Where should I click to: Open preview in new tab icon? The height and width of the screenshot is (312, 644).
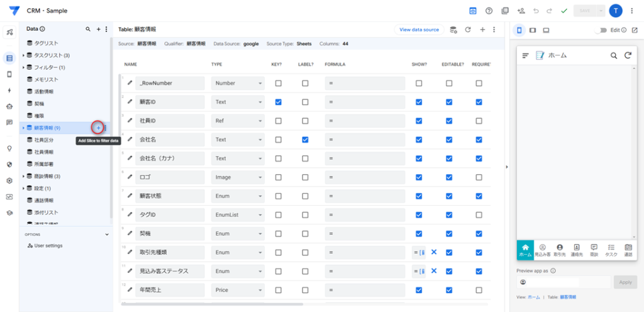[635, 30]
